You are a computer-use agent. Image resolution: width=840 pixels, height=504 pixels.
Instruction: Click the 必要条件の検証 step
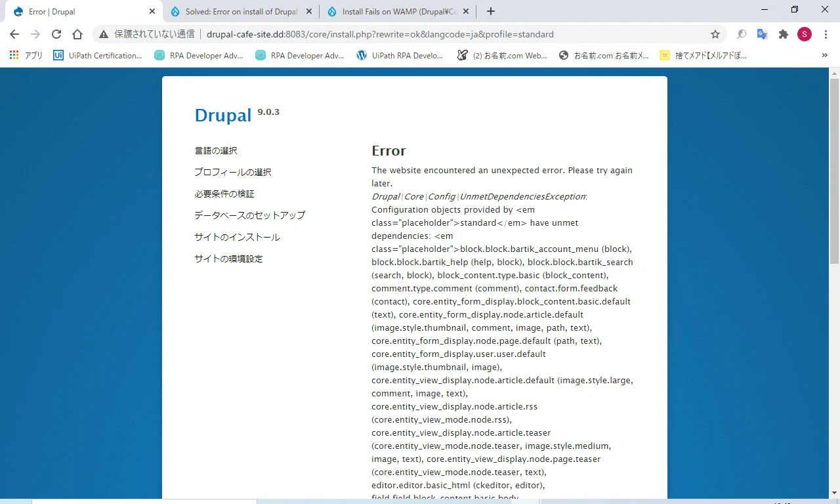click(x=224, y=194)
